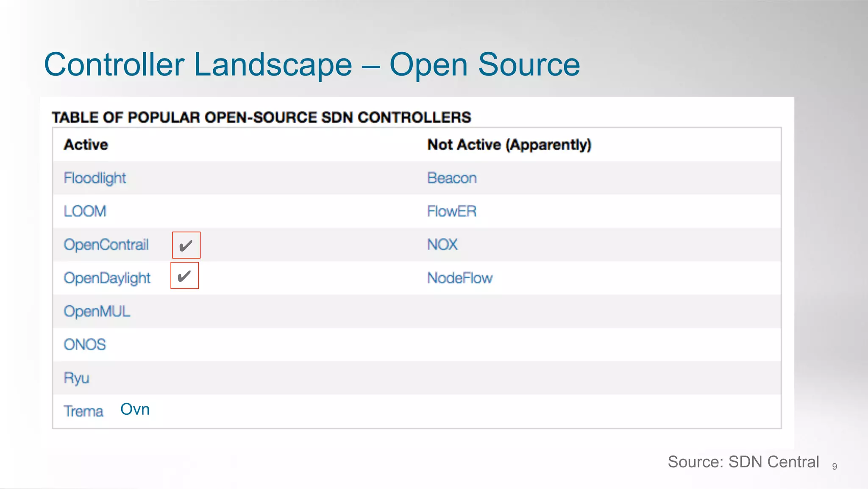
Task: Select the OpenDaylight link
Action: coord(107,278)
